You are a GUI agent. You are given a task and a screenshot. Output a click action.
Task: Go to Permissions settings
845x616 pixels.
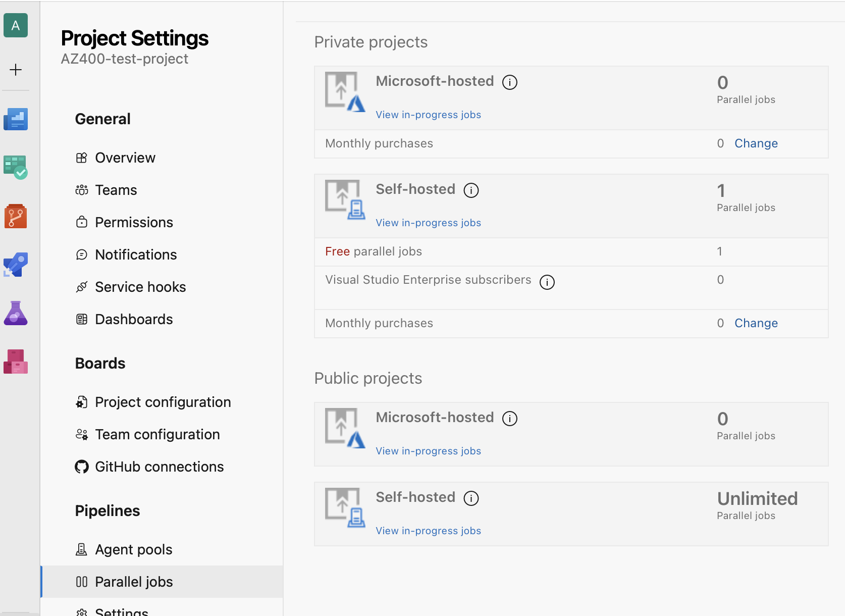coord(134,222)
